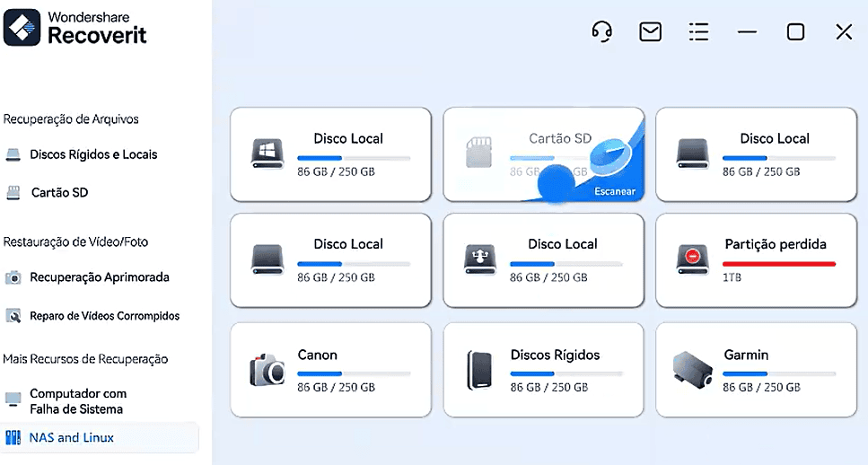
Task: Open the list menu icon in title bar
Action: pyautogui.click(x=698, y=31)
